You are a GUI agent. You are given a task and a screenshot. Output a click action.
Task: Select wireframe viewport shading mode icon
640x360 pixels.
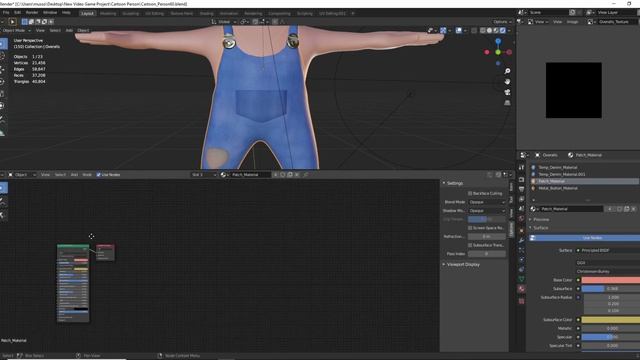pyautogui.click(x=483, y=30)
